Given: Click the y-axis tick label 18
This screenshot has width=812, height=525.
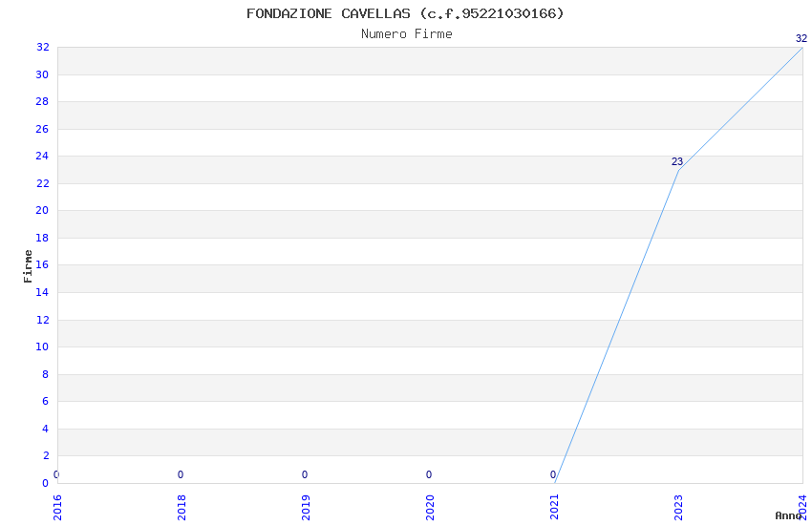Looking at the screenshot, I should point(42,238).
